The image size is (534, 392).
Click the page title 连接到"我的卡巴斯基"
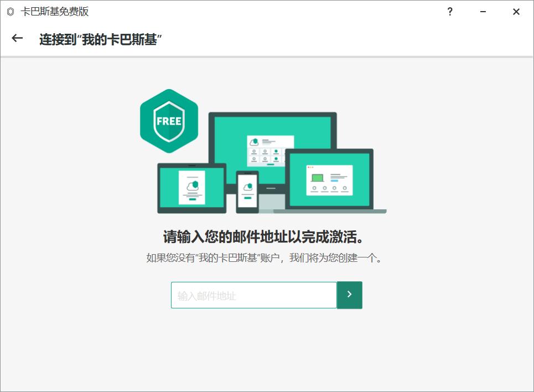coord(101,39)
